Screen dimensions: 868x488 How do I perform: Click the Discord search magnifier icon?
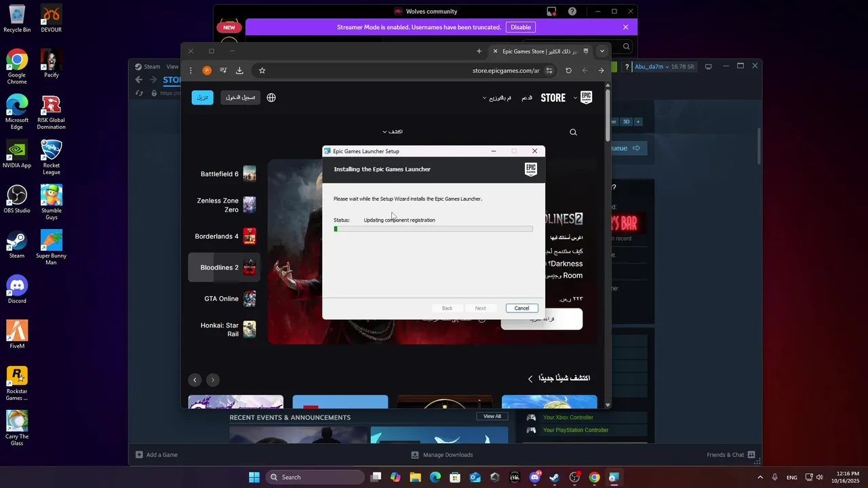coord(626,47)
